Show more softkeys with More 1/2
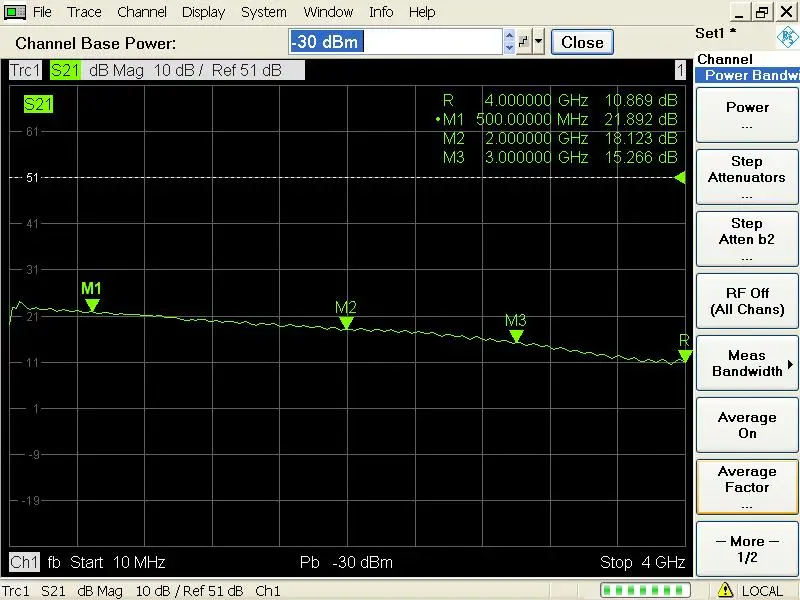 746,548
